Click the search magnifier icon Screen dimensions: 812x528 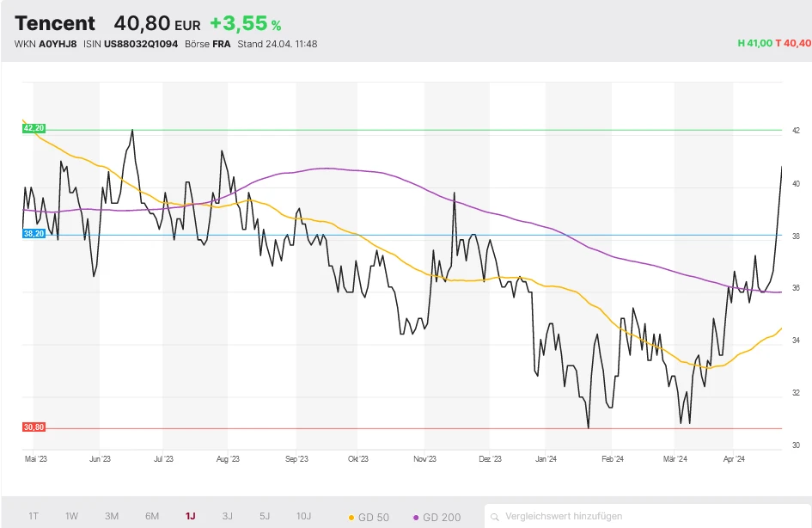pyautogui.click(x=496, y=517)
